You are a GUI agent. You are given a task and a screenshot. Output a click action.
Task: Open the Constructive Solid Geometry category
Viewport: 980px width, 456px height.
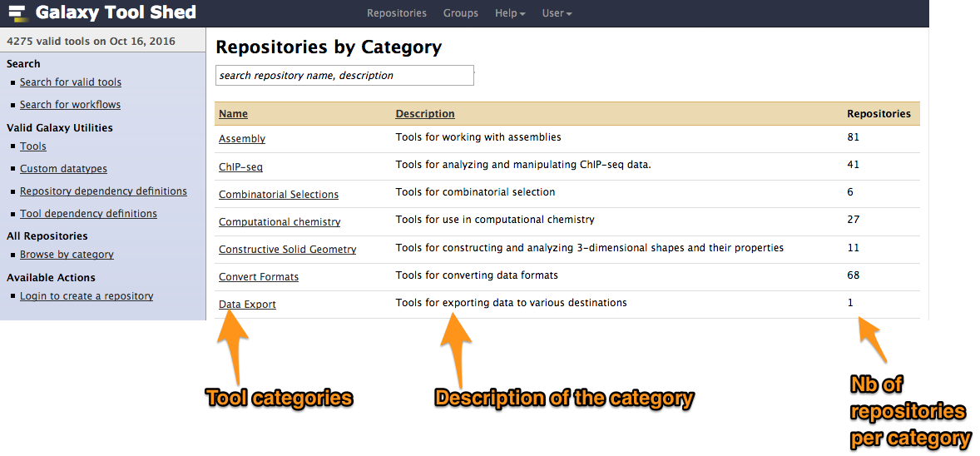[x=288, y=250]
